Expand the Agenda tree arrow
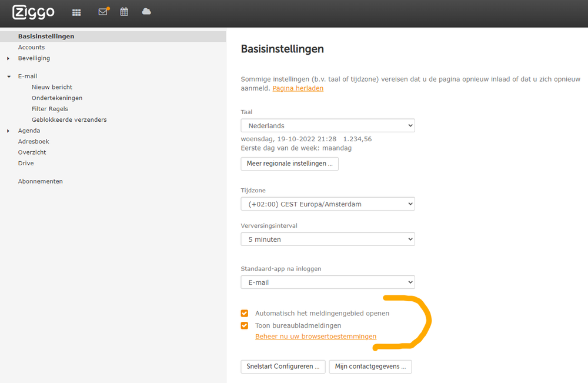This screenshot has height=383, width=588. point(8,131)
